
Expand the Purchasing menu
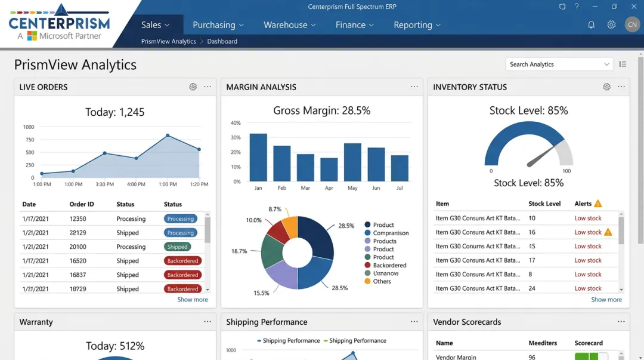click(x=218, y=24)
